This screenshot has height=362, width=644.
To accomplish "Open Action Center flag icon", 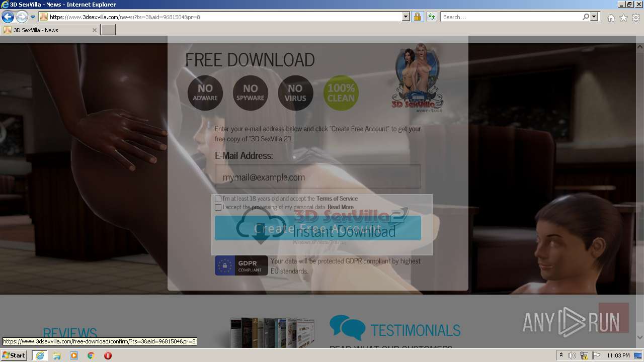I will coord(596,355).
